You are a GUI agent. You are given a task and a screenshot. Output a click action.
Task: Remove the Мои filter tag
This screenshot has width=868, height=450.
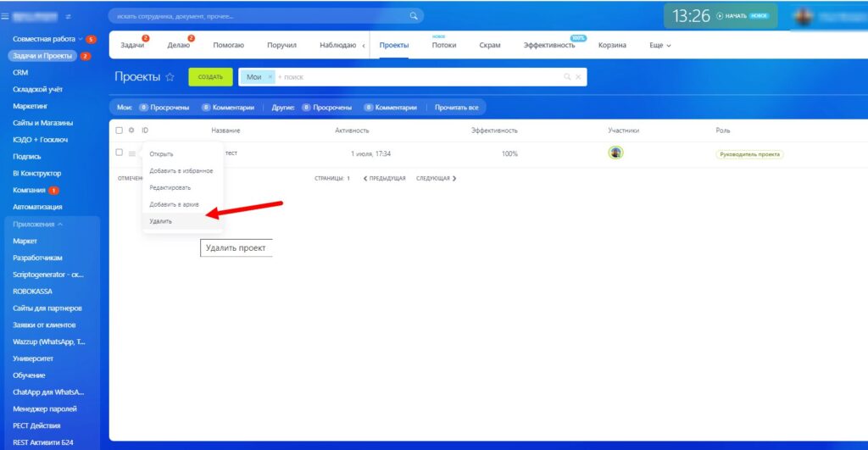point(270,77)
